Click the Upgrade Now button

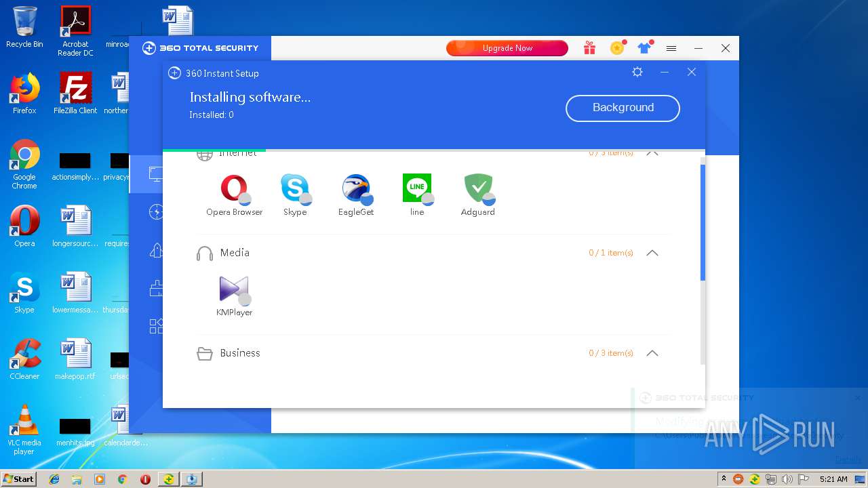pyautogui.click(x=507, y=48)
